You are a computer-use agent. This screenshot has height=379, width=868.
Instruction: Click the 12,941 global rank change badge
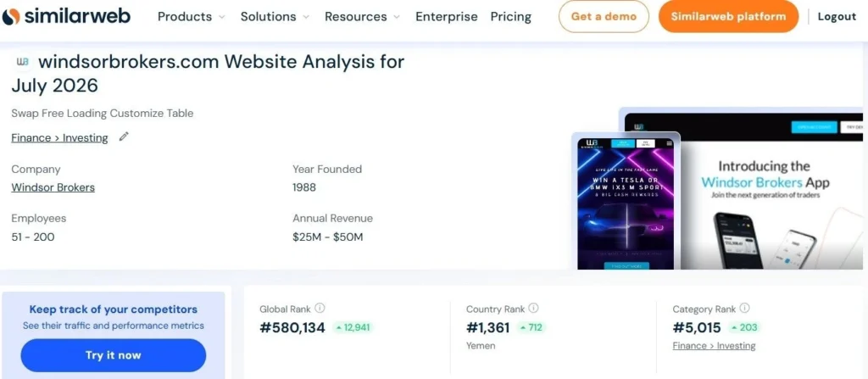click(x=353, y=327)
